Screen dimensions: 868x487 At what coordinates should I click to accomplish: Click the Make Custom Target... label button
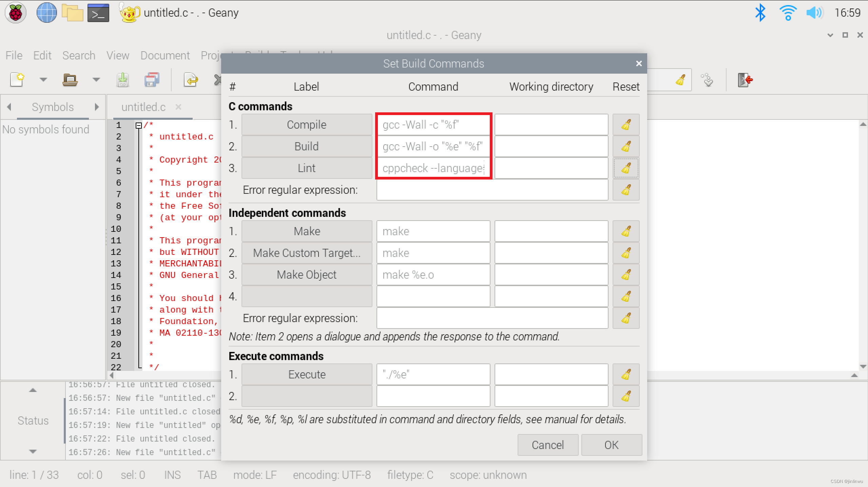[x=307, y=253]
